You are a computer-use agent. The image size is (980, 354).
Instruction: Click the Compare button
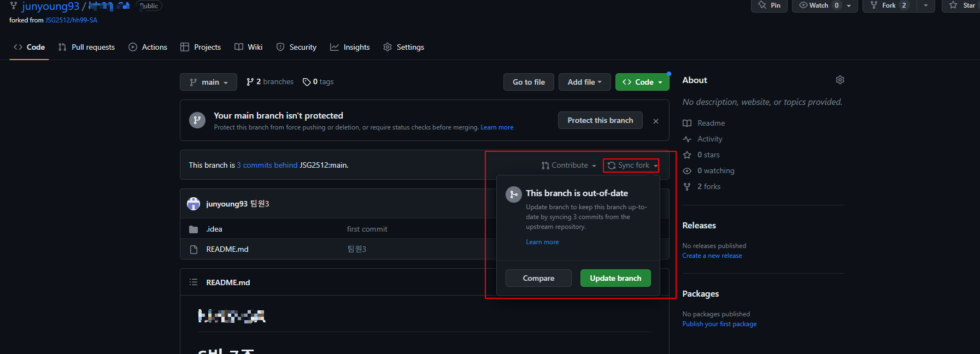(x=538, y=278)
